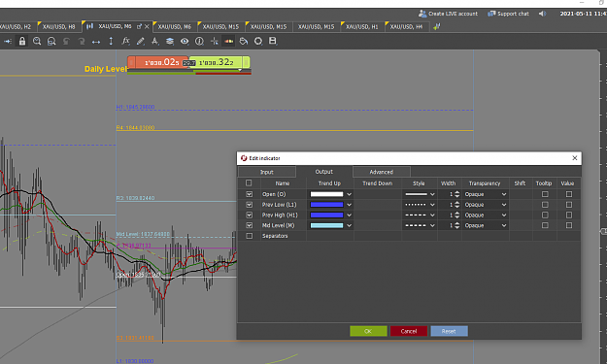
Task: Click the zoom-in magnifier icon
Action: point(37,41)
